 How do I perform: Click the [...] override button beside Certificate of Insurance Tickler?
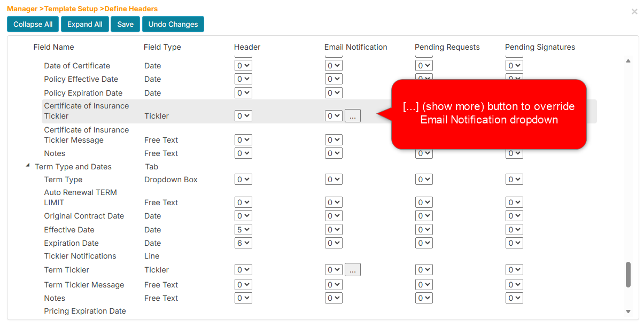click(x=352, y=115)
